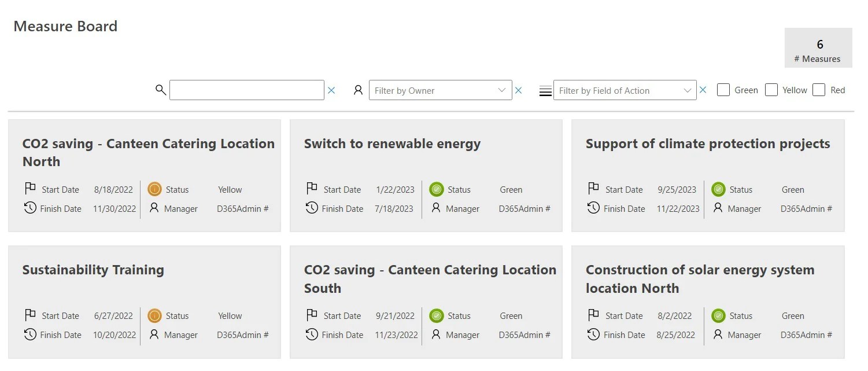Click the chevron in the Filter by Owner box
The height and width of the screenshot is (371, 868).
click(501, 90)
